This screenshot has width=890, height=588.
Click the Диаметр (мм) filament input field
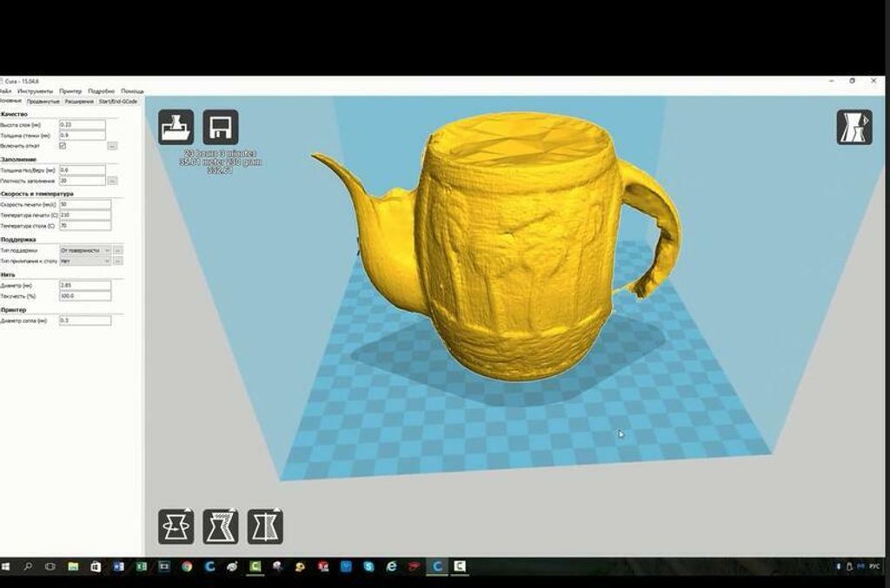(x=85, y=285)
